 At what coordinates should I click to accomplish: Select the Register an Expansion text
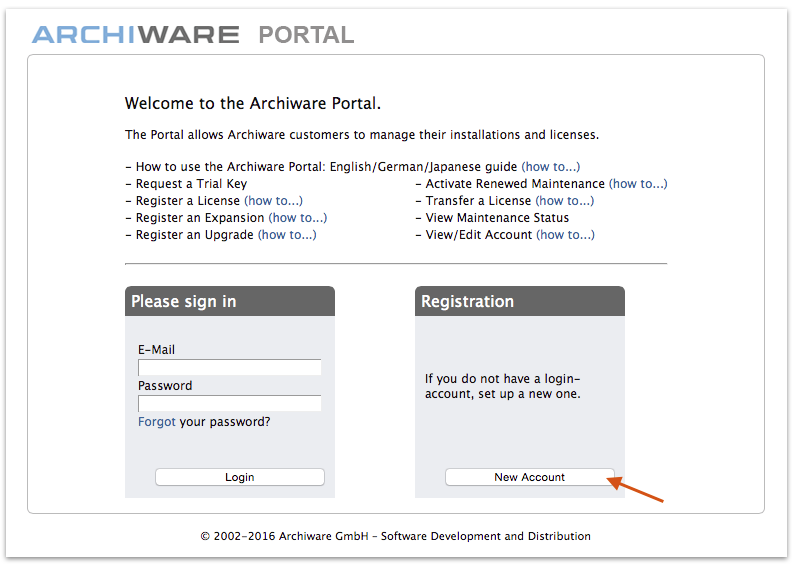point(200,218)
